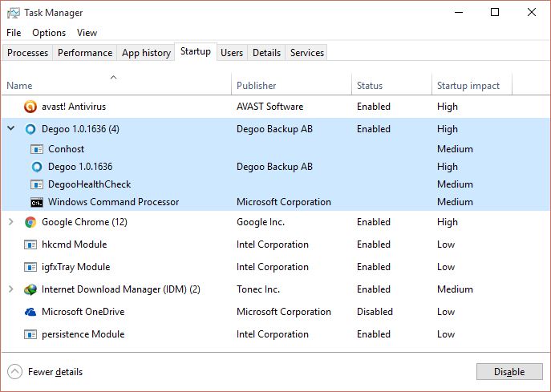This screenshot has width=551, height=392.
Task: Expand the Google Chrome (12) group
Action: coord(11,221)
